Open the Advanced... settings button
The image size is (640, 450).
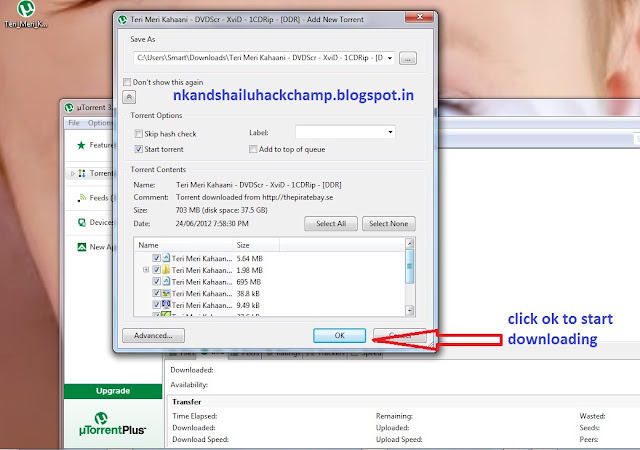(x=153, y=336)
